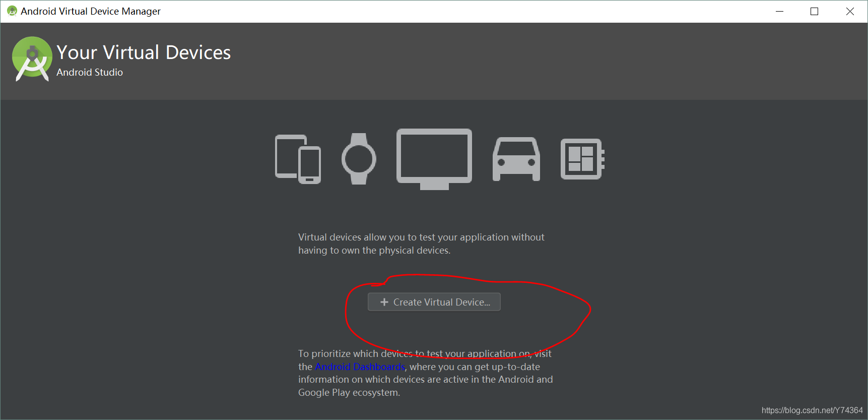Create Virtual Device button

point(434,302)
